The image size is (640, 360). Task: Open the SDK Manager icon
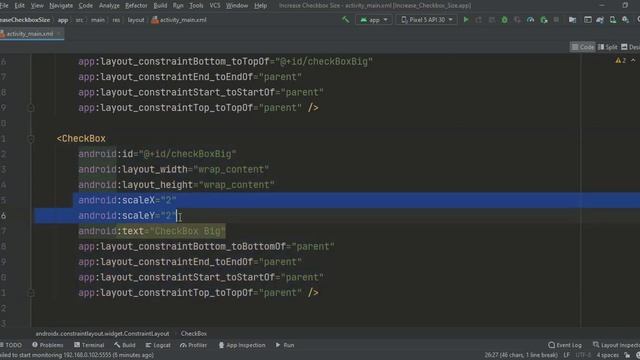[x=625, y=20]
